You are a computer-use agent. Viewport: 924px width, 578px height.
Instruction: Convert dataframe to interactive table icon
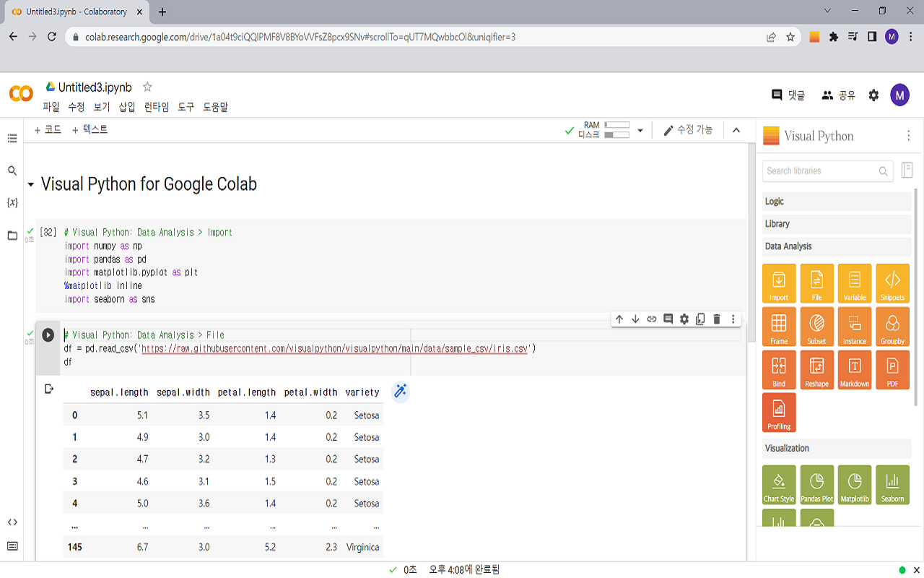click(400, 392)
